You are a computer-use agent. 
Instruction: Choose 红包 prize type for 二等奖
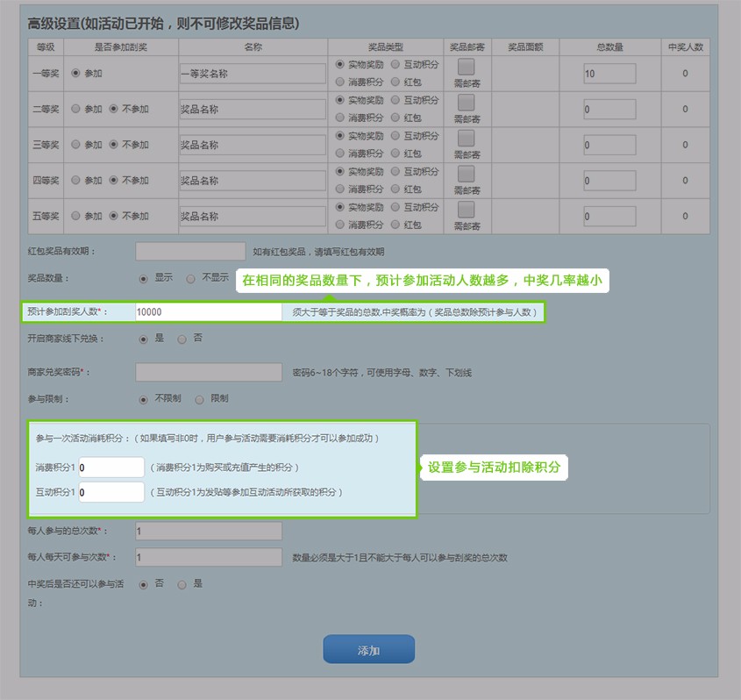[395, 117]
